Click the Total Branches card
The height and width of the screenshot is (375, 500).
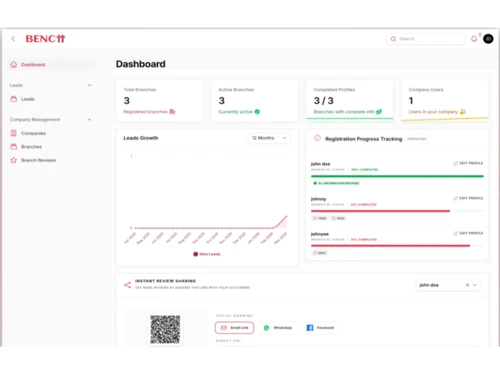click(x=159, y=101)
